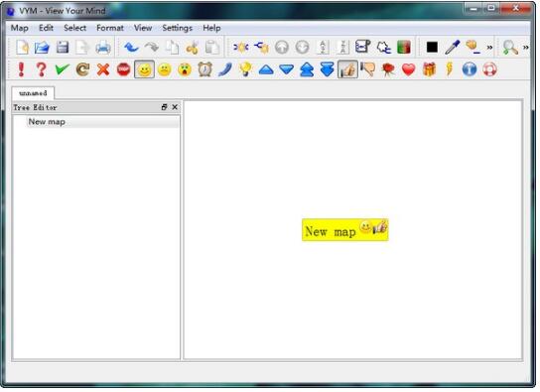Toggle the thumbs up flag

tap(347, 69)
